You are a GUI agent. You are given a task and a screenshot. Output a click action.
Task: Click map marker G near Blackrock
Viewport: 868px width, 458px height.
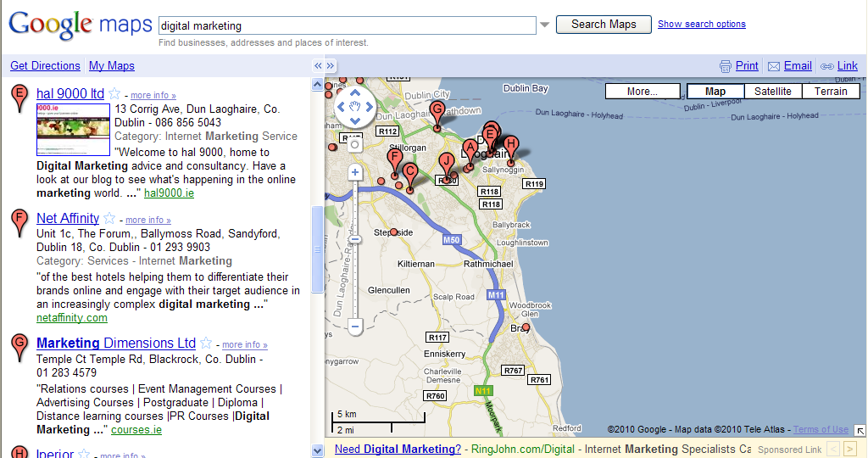coord(437,115)
